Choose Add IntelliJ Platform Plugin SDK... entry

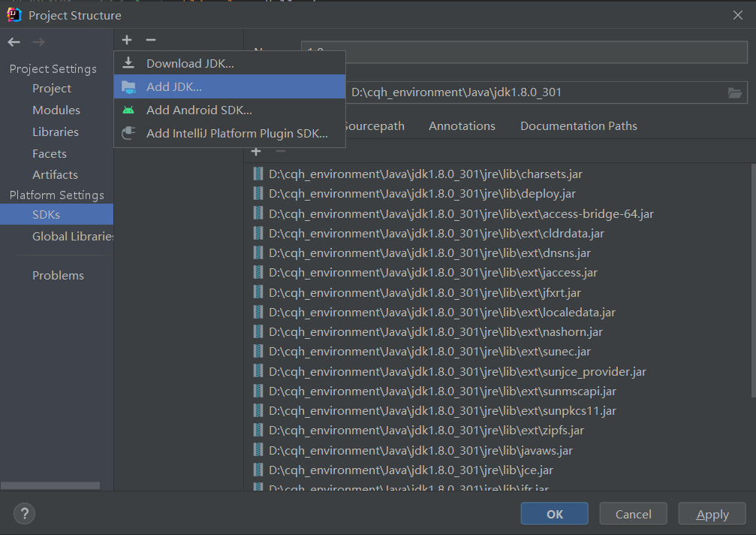230,133
